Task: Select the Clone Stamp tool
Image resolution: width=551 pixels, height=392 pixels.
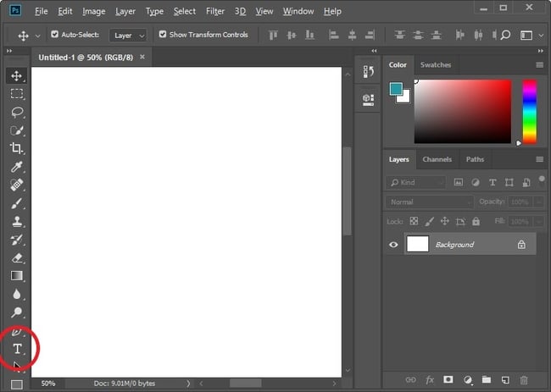Action: click(16, 221)
